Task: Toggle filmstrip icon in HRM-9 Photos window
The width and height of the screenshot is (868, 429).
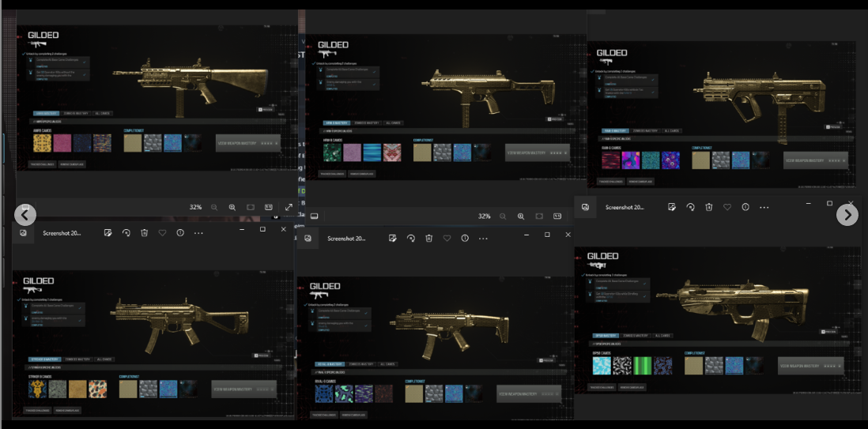Action: point(314,216)
